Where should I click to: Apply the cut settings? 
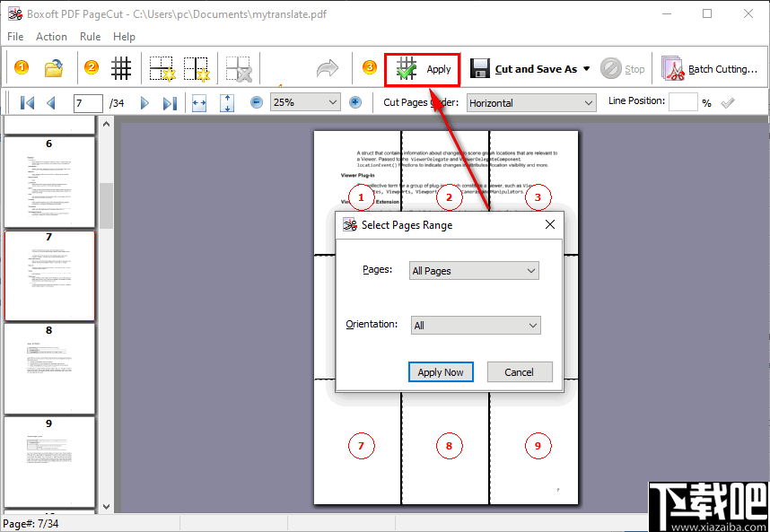(422, 69)
